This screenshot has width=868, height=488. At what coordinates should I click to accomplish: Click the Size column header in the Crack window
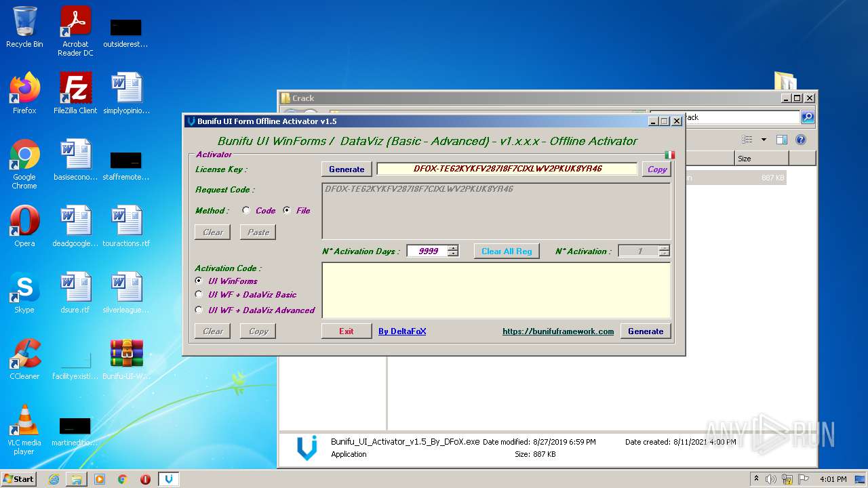coord(762,159)
